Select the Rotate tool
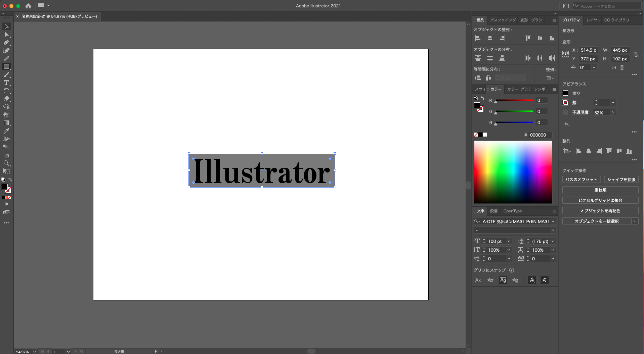Image resolution: width=644 pixels, height=354 pixels. click(x=6, y=91)
